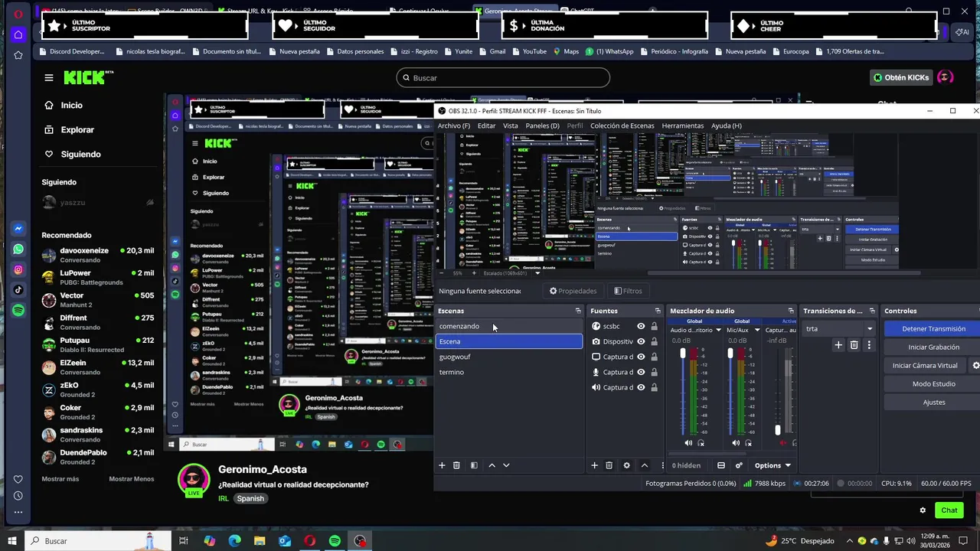Image resolution: width=980 pixels, height=551 pixels.
Task: Open Instagram from the Opera sidebar
Action: click(18, 269)
